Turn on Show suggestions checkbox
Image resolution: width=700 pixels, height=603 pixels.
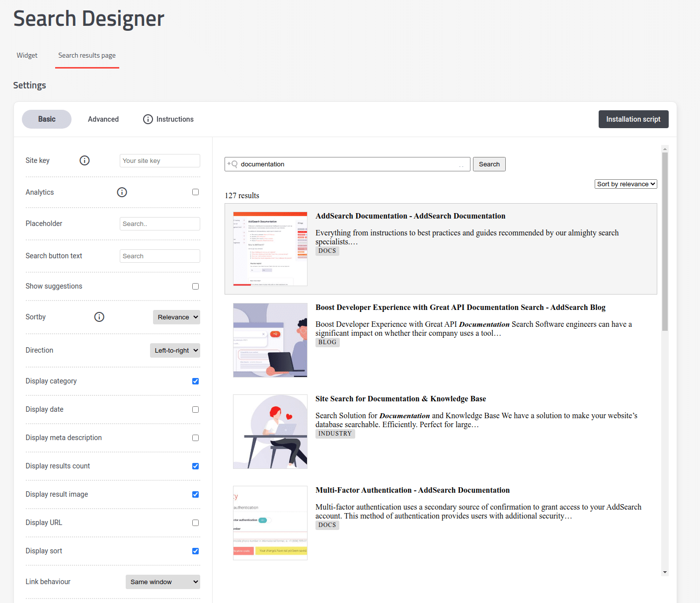coord(195,287)
